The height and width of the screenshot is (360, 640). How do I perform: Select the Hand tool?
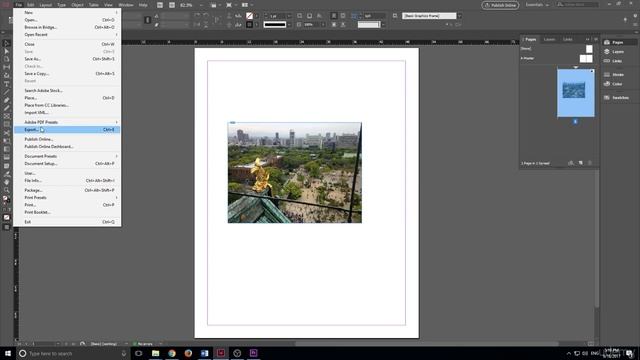click(6, 182)
